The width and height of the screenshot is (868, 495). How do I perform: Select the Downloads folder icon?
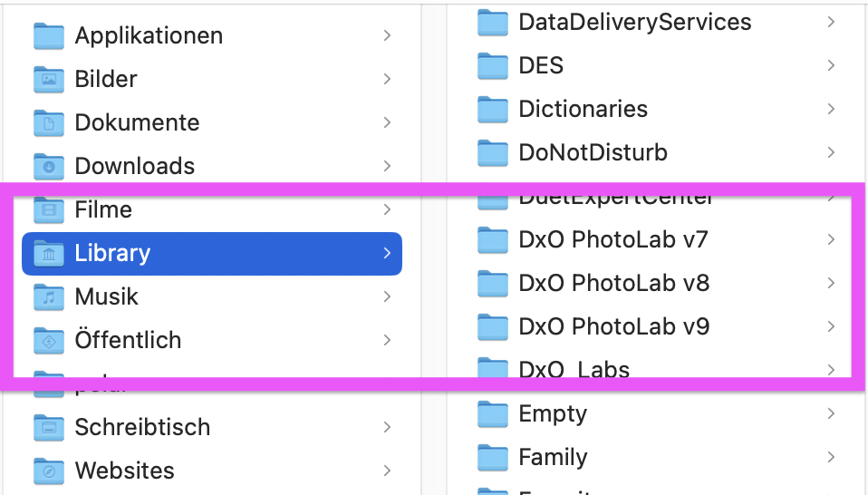click(x=49, y=166)
